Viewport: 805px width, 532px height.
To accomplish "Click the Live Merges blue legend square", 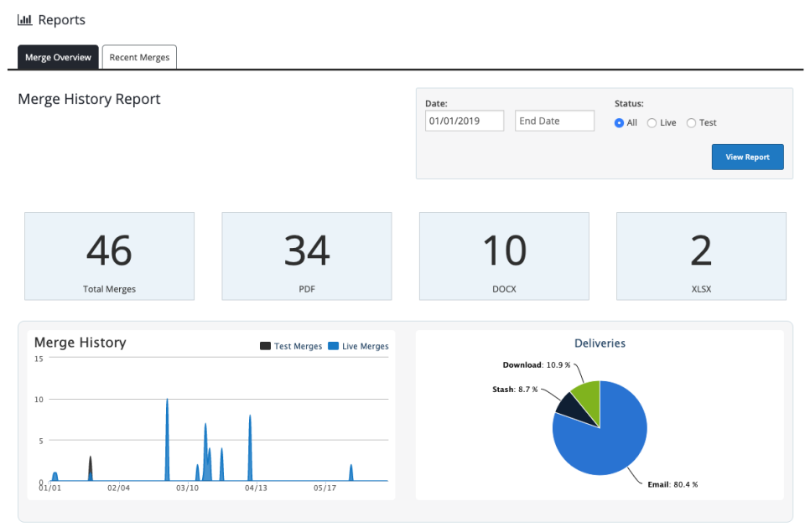I will [334, 345].
